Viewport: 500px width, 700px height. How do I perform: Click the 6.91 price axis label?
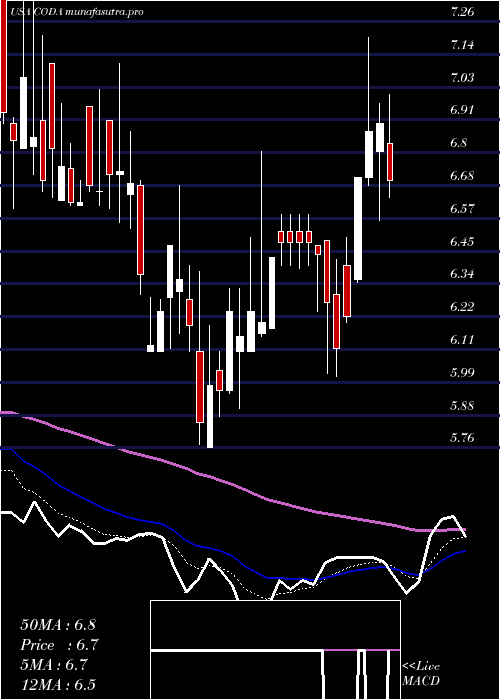462,110
